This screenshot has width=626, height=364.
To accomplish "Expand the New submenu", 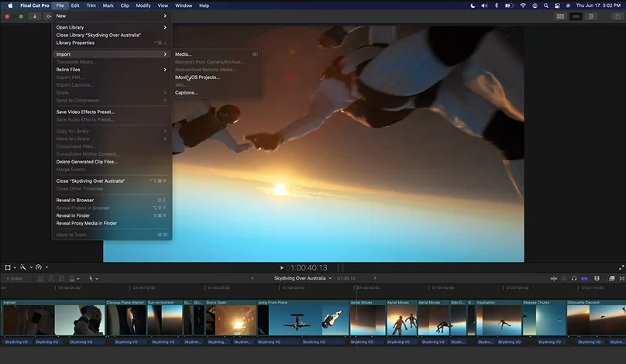I will (112, 16).
